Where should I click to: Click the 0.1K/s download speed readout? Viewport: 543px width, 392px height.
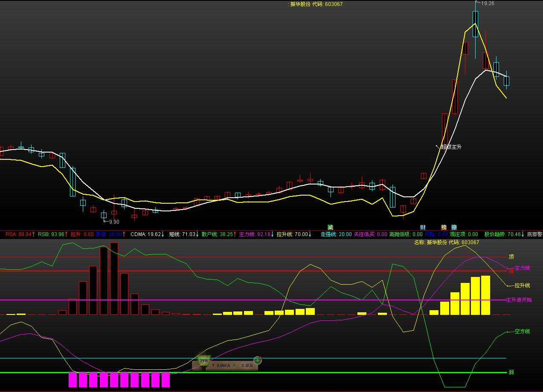pyautogui.click(x=247, y=366)
